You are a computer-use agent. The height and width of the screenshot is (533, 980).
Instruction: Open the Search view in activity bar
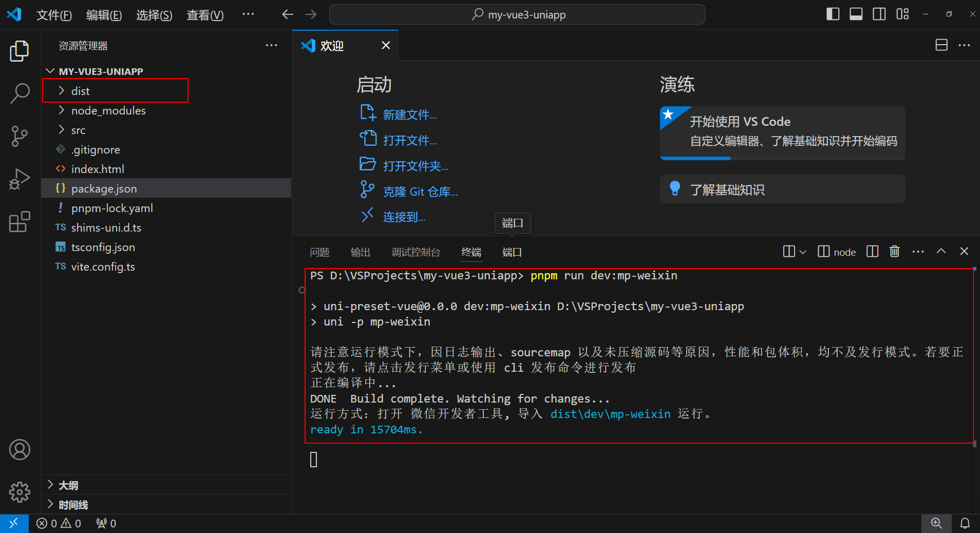pyautogui.click(x=19, y=93)
